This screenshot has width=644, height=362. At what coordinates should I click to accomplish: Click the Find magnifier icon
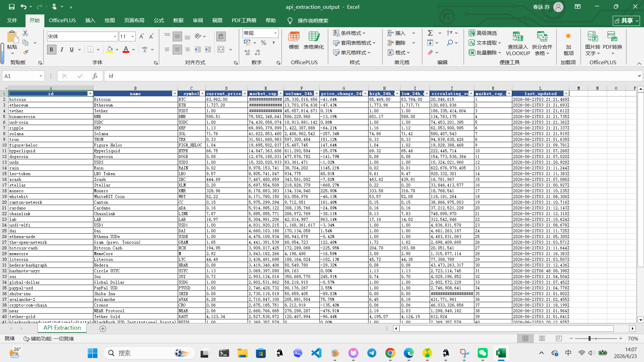pyautogui.click(x=450, y=43)
